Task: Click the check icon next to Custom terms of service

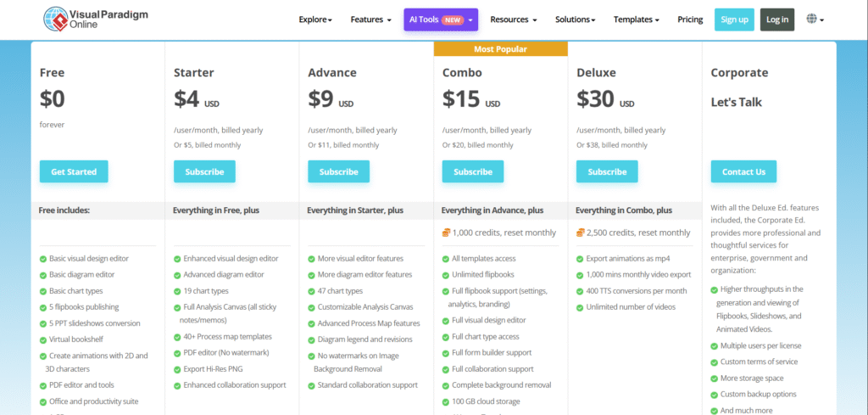Action: click(x=714, y=362)
